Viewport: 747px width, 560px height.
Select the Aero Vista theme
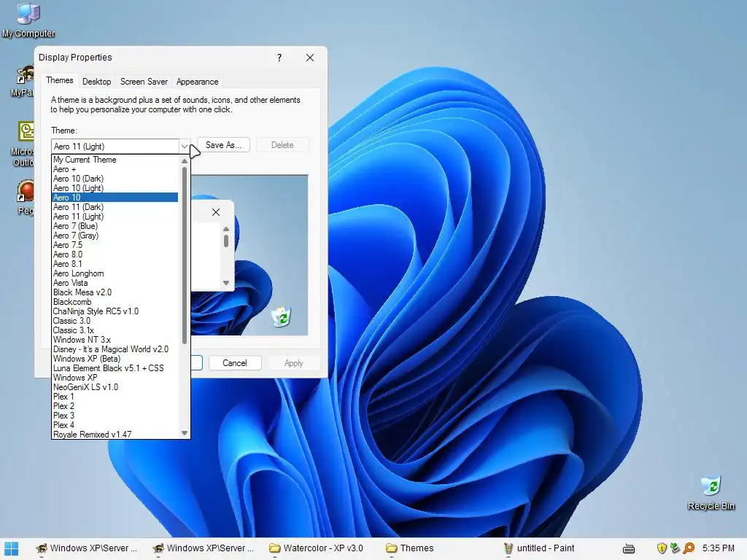click(x=115, y=283)
